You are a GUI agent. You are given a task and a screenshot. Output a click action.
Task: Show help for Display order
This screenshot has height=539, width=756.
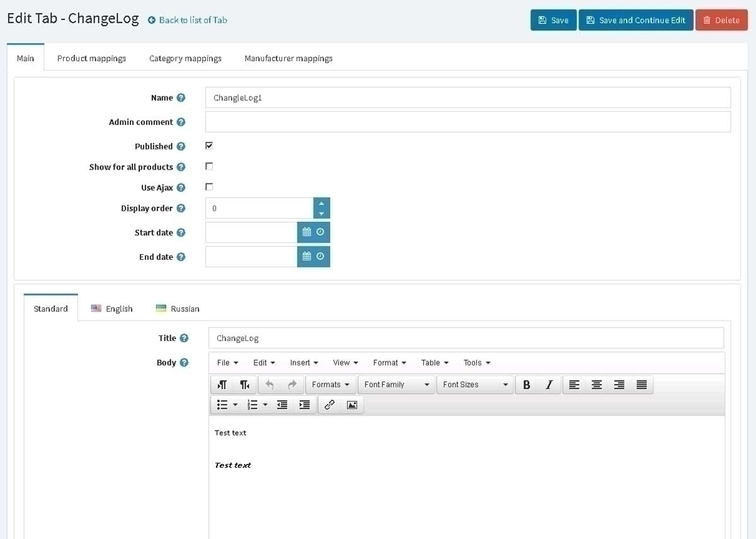pyautogui.click(x=181, y=208)
